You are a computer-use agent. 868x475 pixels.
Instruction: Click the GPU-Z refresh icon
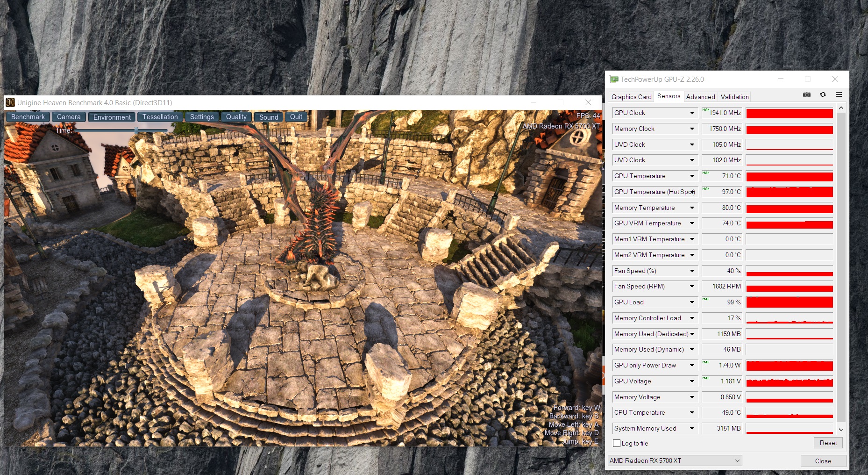click(x=823, y=95)
